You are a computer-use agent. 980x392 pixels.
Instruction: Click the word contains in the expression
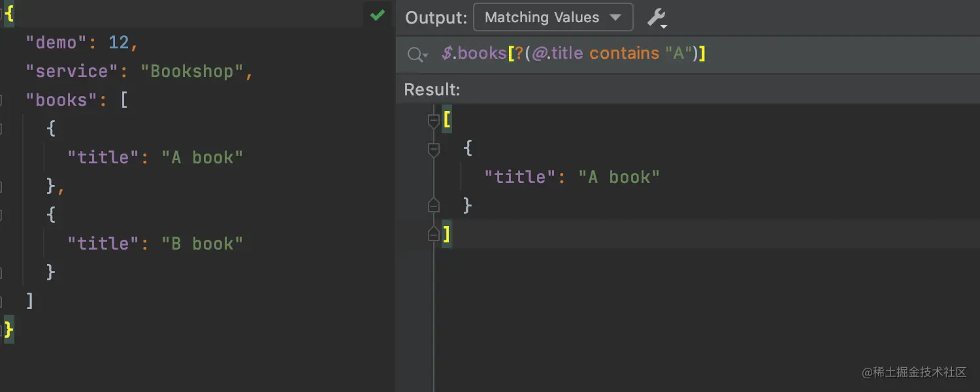point(625,54)
